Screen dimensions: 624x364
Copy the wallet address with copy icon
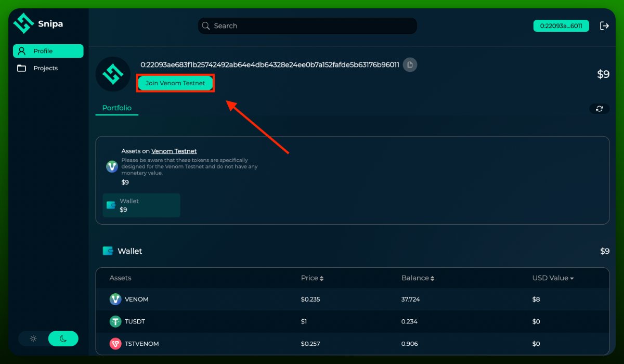click(x=410, y=64)
